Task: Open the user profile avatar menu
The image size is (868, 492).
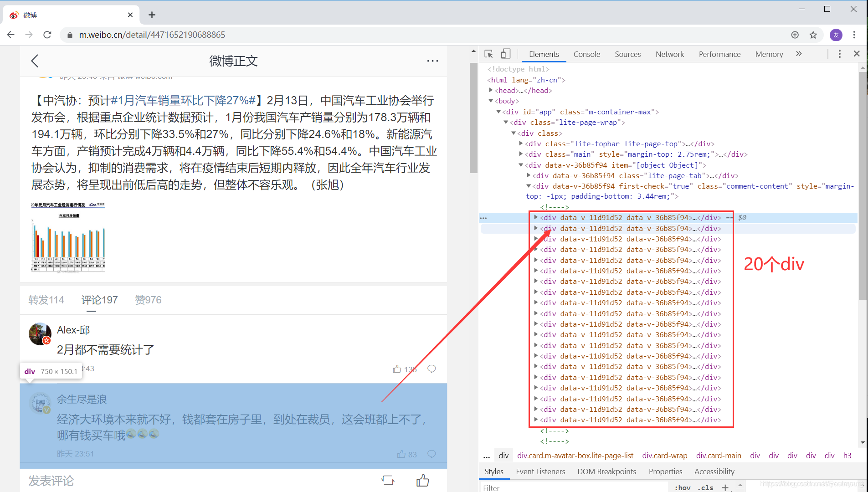Action: point(836,35)
